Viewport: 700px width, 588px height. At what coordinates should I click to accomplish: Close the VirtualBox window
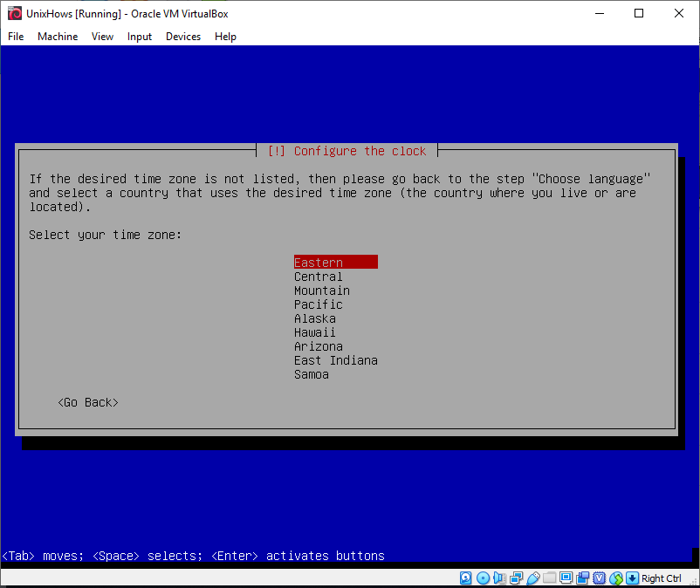point(678,13)
